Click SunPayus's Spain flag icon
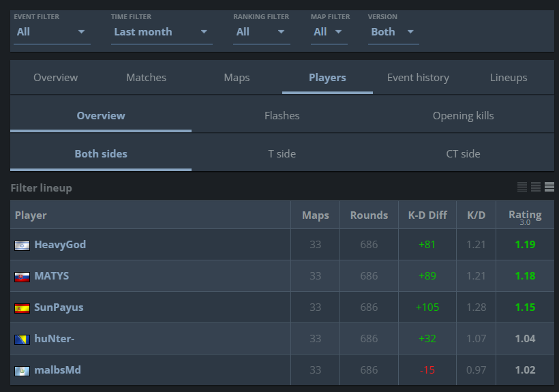Screen dimensions: 559x392 coord(22,308)
